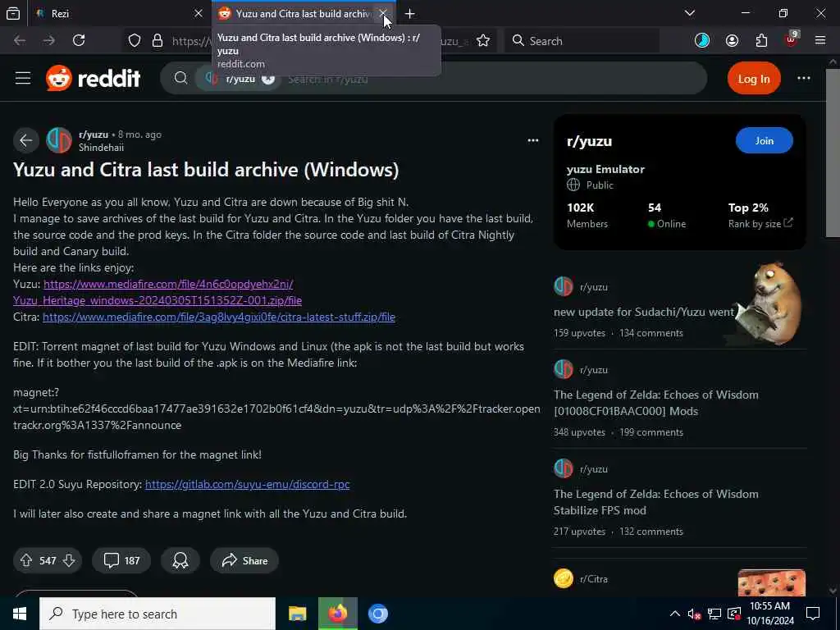Upvote the post
The image size is (840, 630).
[25, 560]
